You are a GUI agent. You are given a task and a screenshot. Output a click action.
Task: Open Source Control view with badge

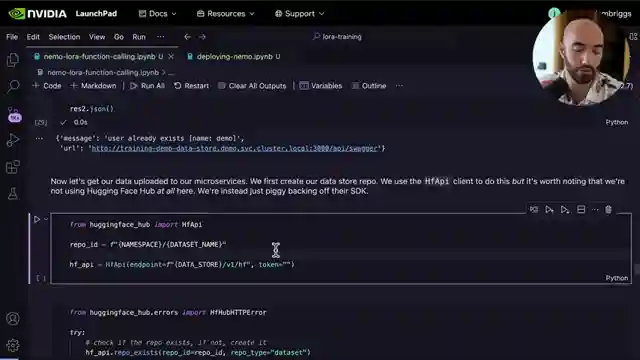(13, 114)
